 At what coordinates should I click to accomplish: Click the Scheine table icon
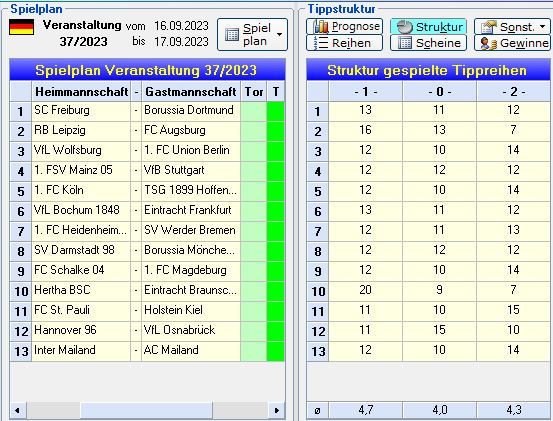(405, 43)
